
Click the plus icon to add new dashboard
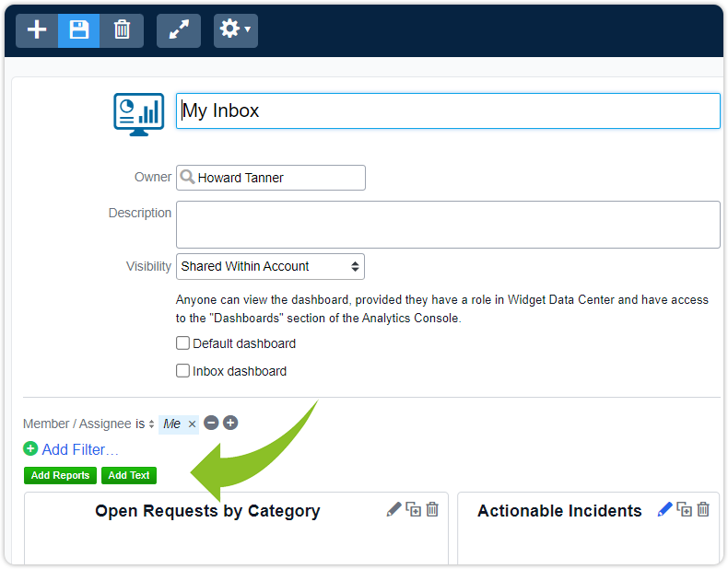37,30
